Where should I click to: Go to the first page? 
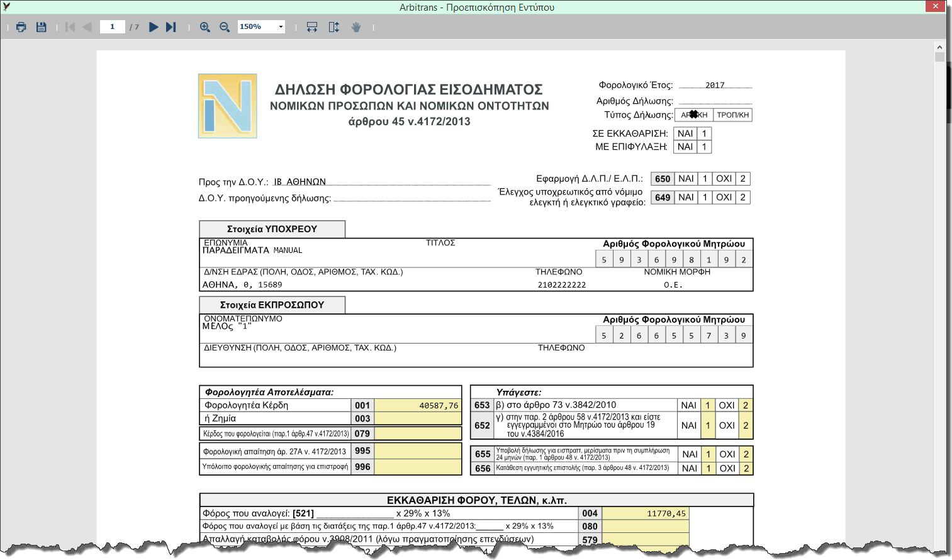coord(70,27)
